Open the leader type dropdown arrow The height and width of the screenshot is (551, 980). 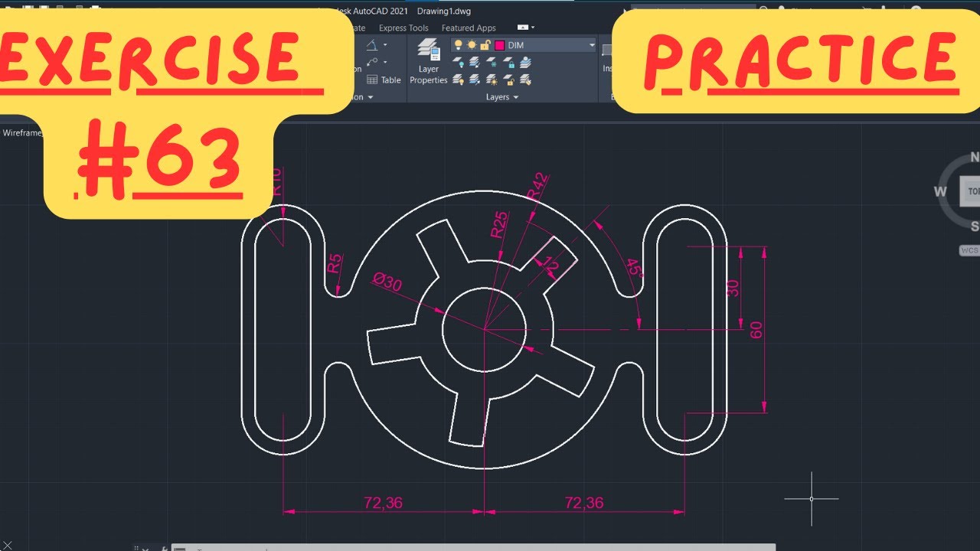coord(385,62)
